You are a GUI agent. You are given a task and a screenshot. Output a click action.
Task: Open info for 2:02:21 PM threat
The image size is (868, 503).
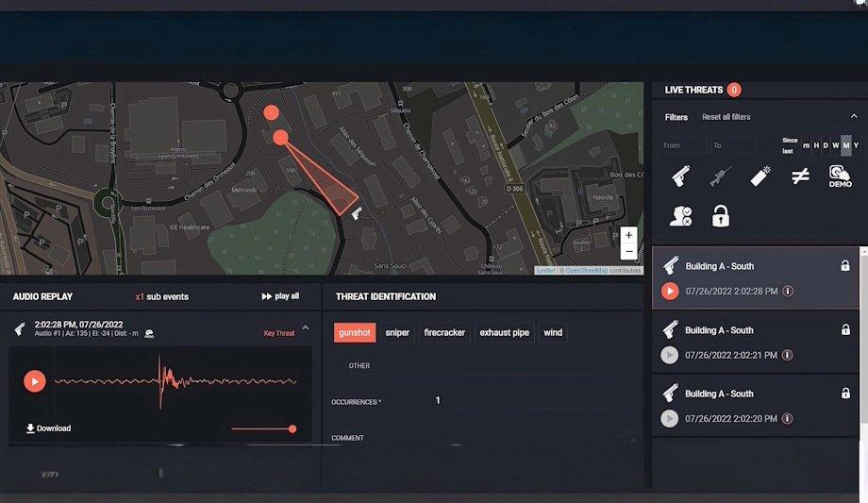787,355
